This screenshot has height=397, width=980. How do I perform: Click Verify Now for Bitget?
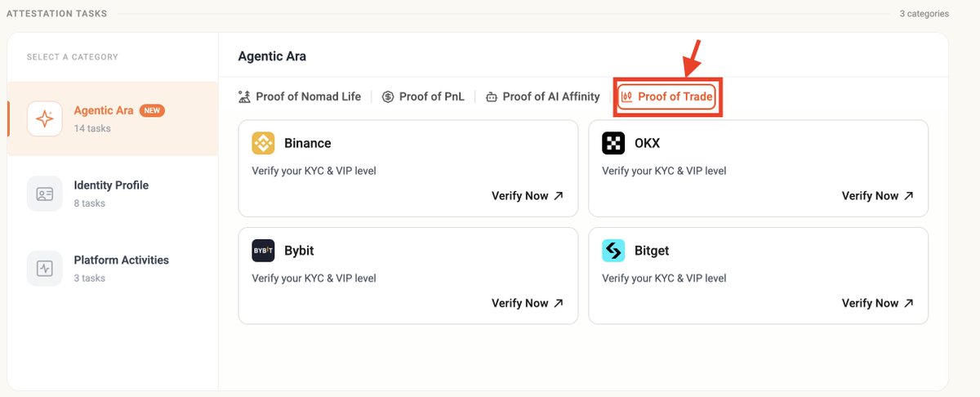(x=878, y=303)
